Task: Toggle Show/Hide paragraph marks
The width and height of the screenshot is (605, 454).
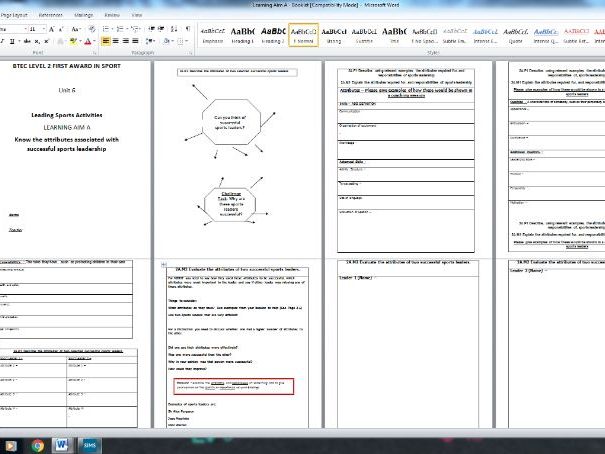Action: (x=188, y=29)
